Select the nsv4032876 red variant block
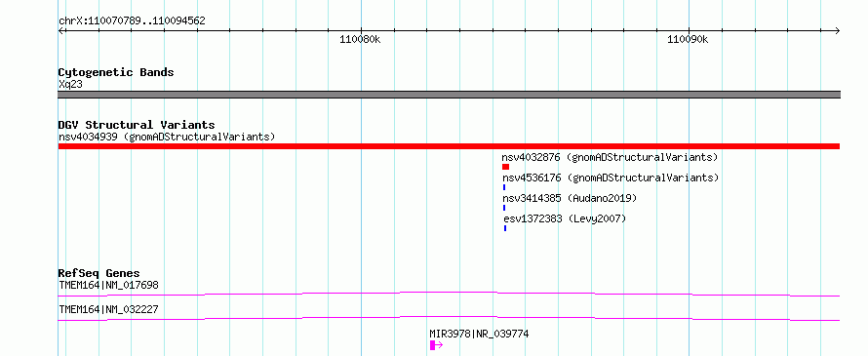The image size is (868, 356). [x=505, y=167]
